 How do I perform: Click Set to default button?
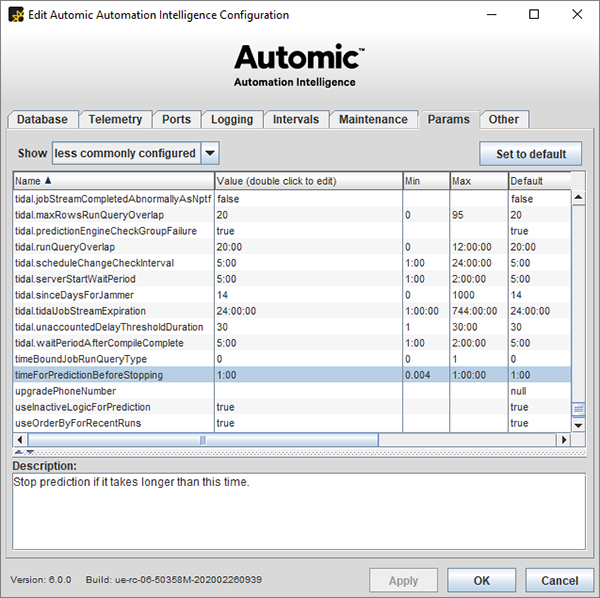[531, 154]
